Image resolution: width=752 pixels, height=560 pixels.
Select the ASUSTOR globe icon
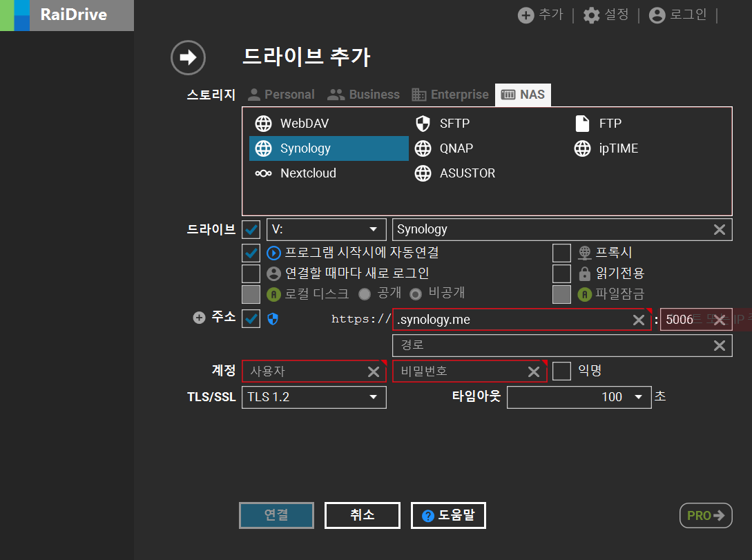pos(423,173)
